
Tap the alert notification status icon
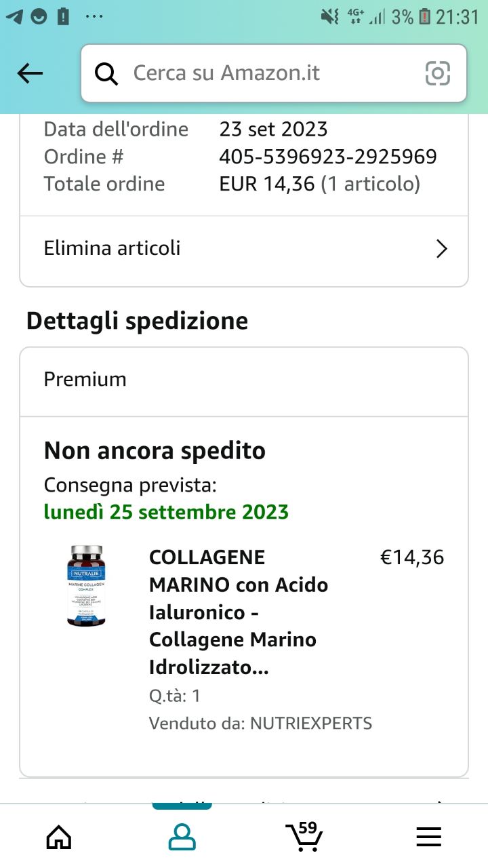coord(63,16)
